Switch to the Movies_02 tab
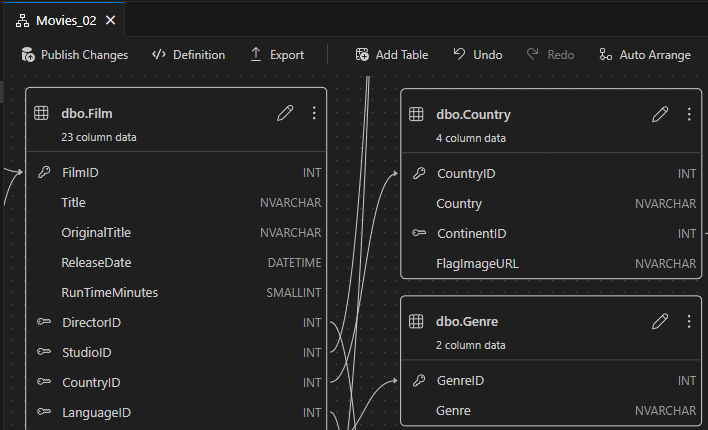Screen dimensions: 708x430 pyautogui.click(x=66, y=20)
